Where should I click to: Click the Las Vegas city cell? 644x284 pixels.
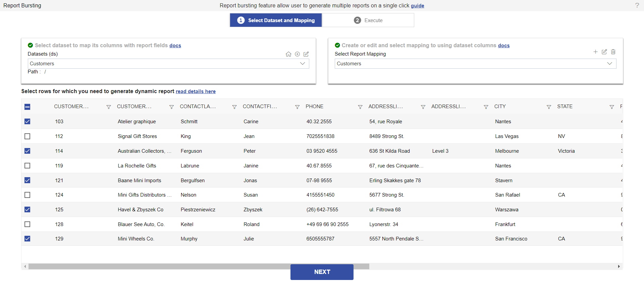(507, 136)
